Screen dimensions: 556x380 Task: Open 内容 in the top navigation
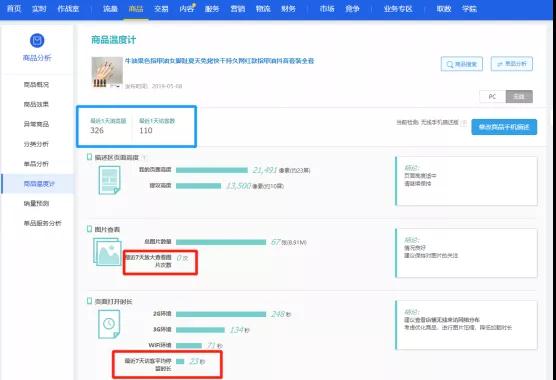(x=187, y=9)
